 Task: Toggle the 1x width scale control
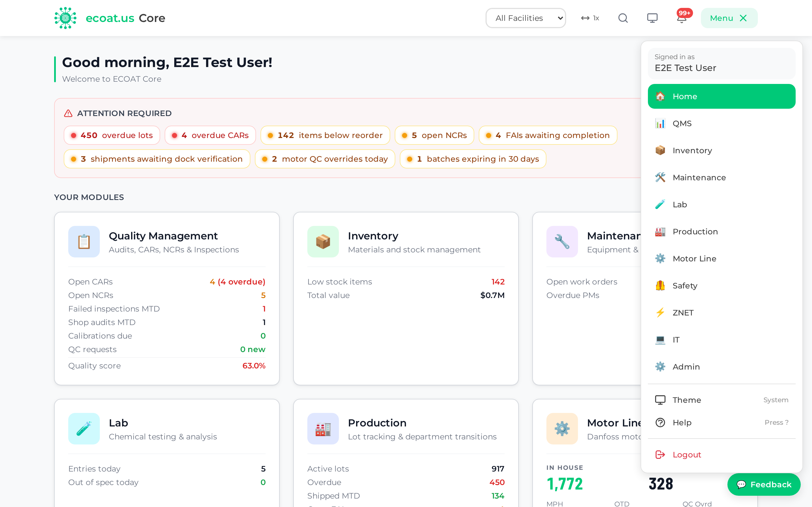tap(590, 18)
